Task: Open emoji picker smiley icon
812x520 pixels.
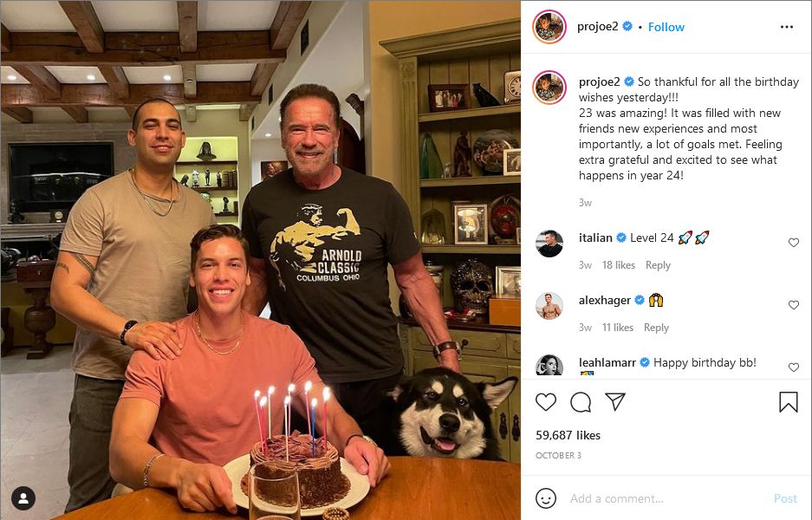Action: coord(546,498)
